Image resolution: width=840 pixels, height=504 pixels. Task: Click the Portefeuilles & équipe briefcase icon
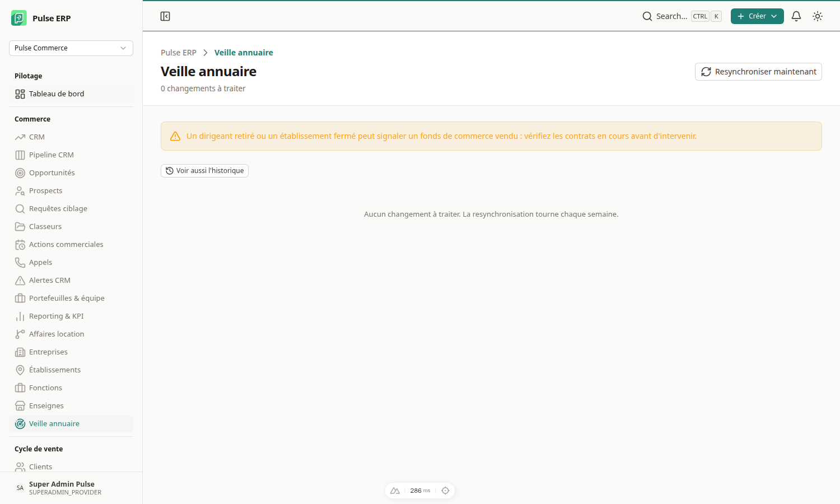[x=20, y=298]
